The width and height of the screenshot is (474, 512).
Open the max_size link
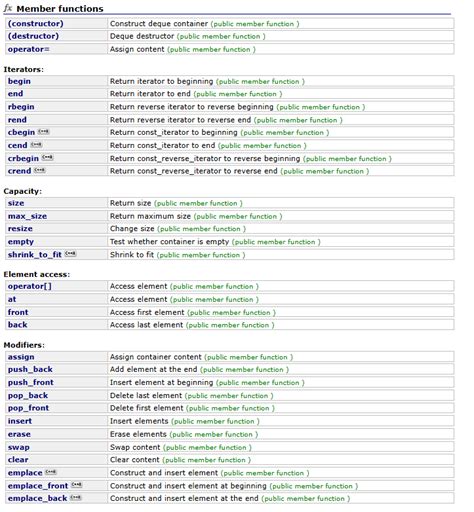[27, 216]
